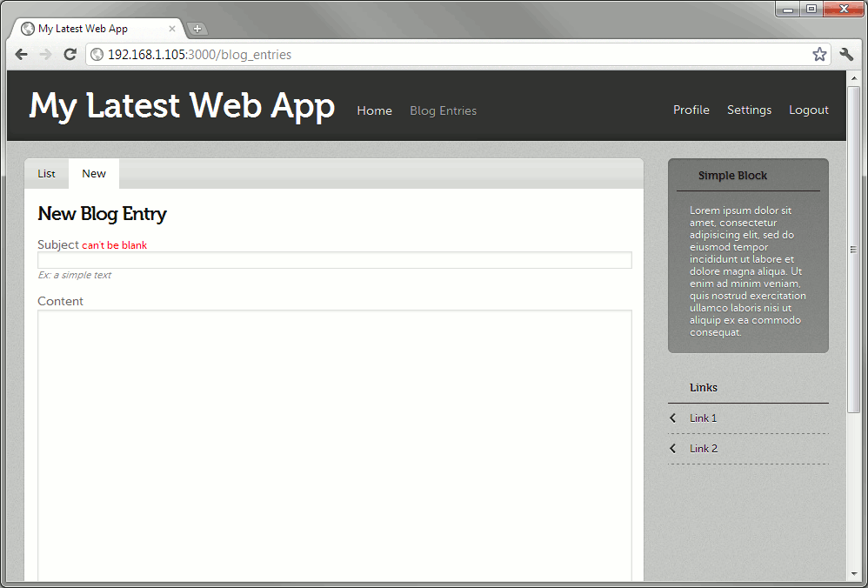Open a new tab with the plus button
Screen dimensions: 868x588
tap(197, 29)
